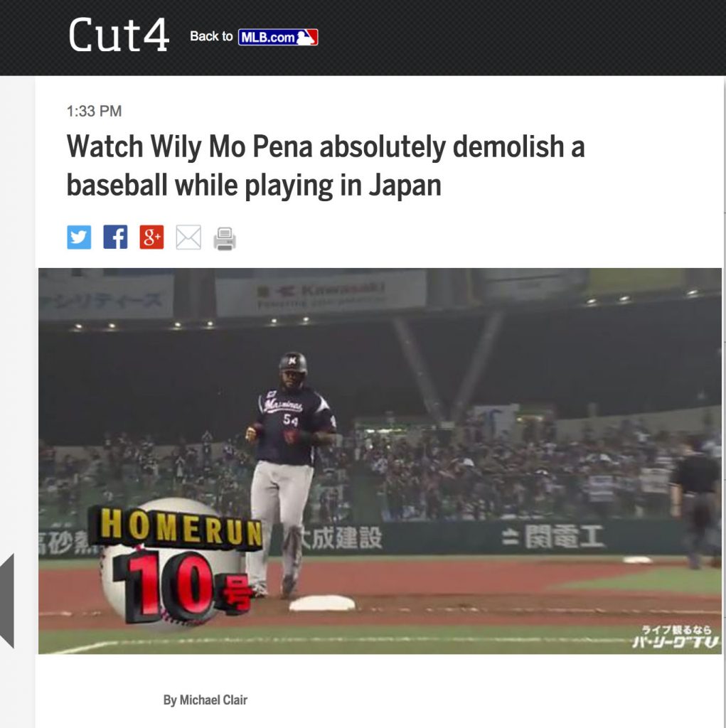Image resolution: width=726 pixels, height=728 pixels.
Task: Click the Pa-League TV watermark in the video
Action: click(676, 637)
